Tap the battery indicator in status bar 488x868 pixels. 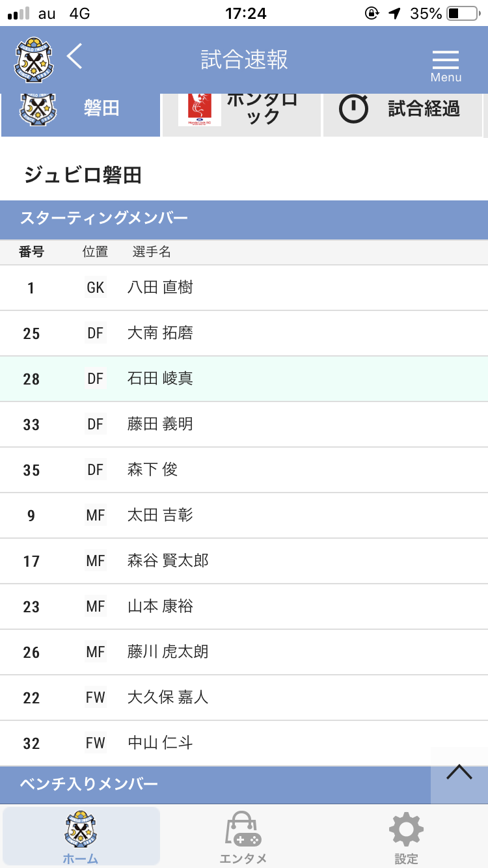coord(463,13)
